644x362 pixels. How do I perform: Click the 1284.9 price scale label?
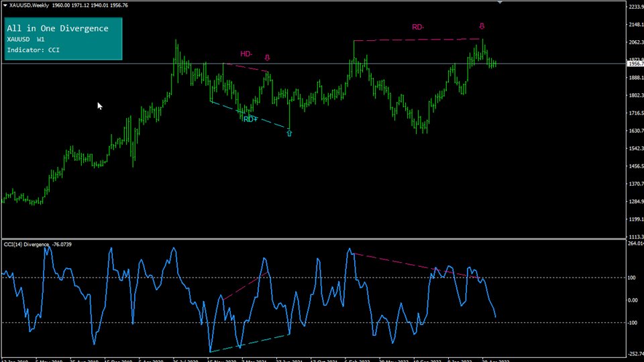click(x=636, y=202)
